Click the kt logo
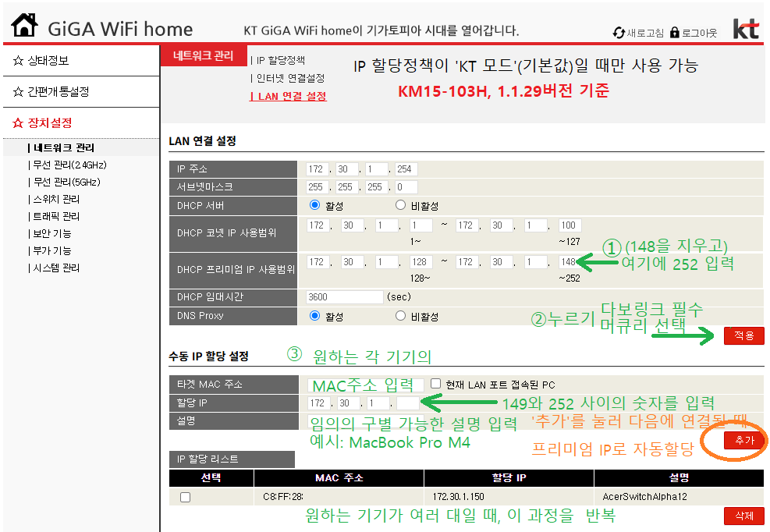The image size is (770, 532). (746, 29)
